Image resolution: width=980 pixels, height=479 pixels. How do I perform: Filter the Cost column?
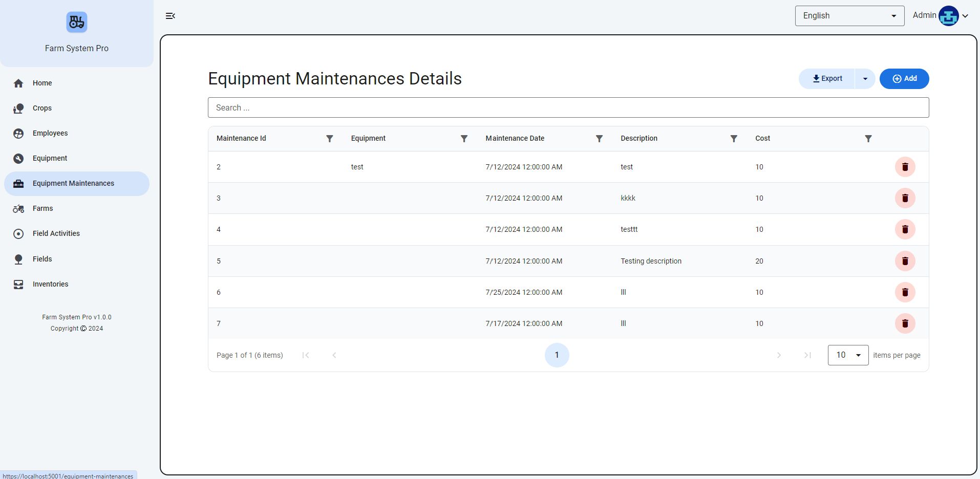[x=868, y=139]
